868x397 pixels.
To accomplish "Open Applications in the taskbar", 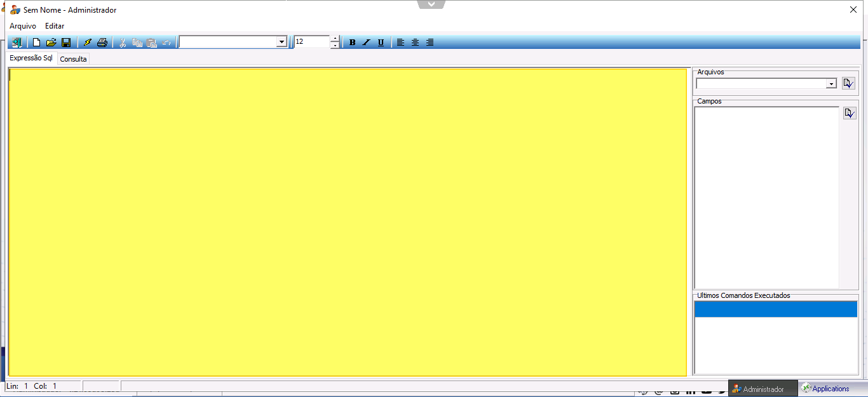I will click(832, 389).
